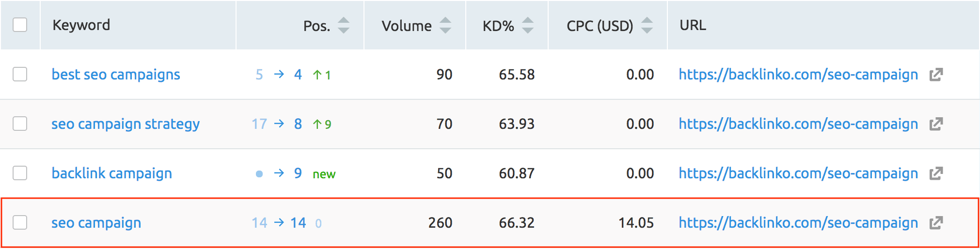
Task: Sort by Pos. column arrows
Action: pyautogui.click(x=344, y=25)
